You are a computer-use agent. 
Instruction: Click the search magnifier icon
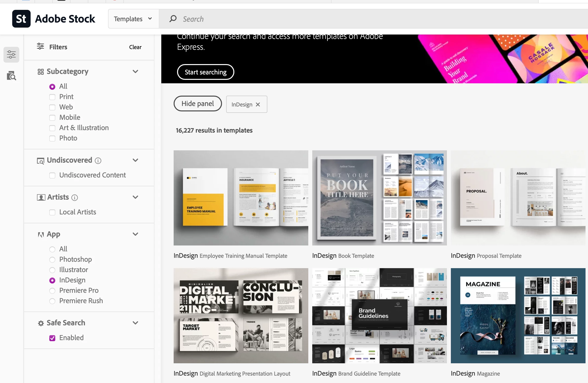pos(173,19)
